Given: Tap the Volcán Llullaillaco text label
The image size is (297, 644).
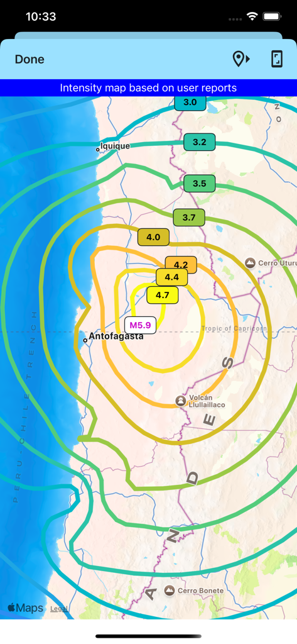Looking at the screenshot, I should 207,402.
